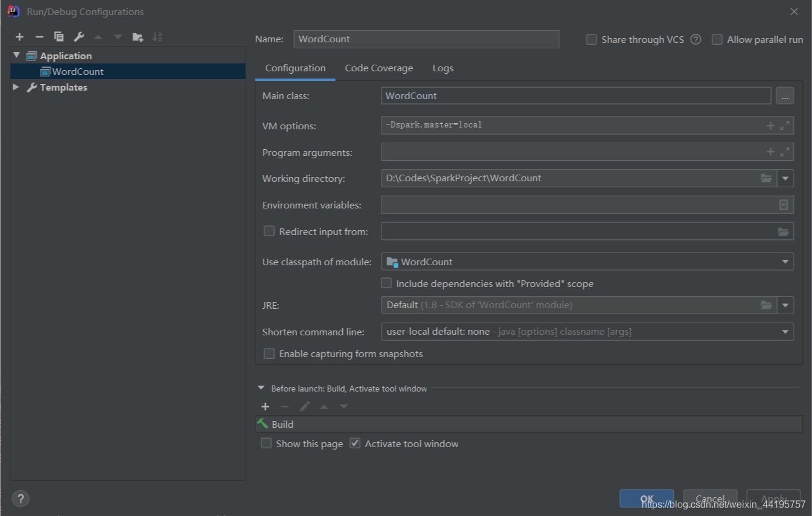The width and height of the screenshot is (812, 516).
Task: Focus the Main class input field
Action: click(576, 95)
